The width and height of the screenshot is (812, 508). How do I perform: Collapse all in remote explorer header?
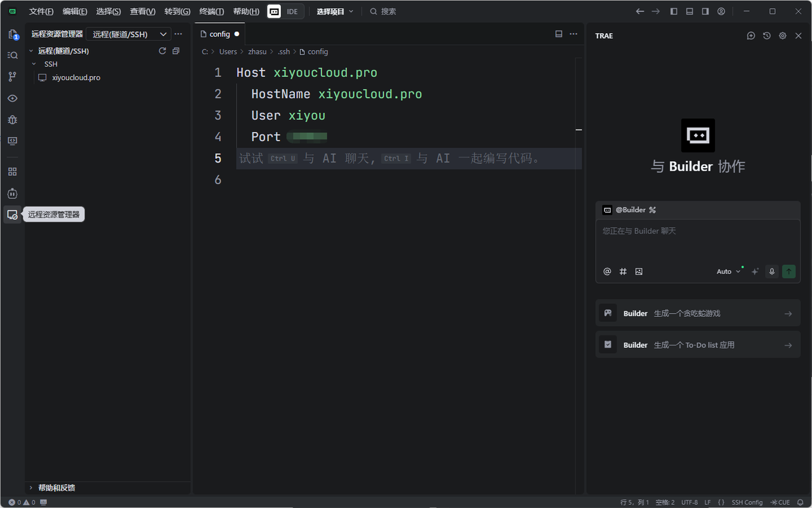pyautogui.click(x=176, y=51)
